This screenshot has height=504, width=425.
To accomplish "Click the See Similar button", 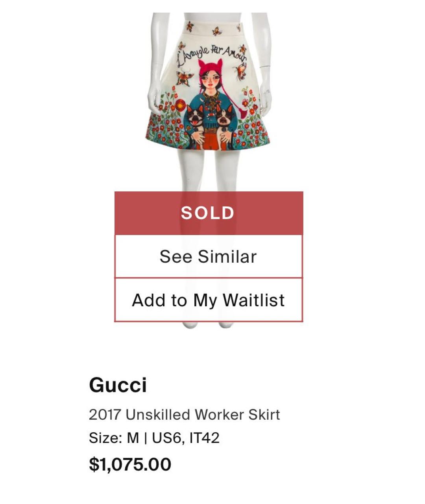I will (208, 256).
